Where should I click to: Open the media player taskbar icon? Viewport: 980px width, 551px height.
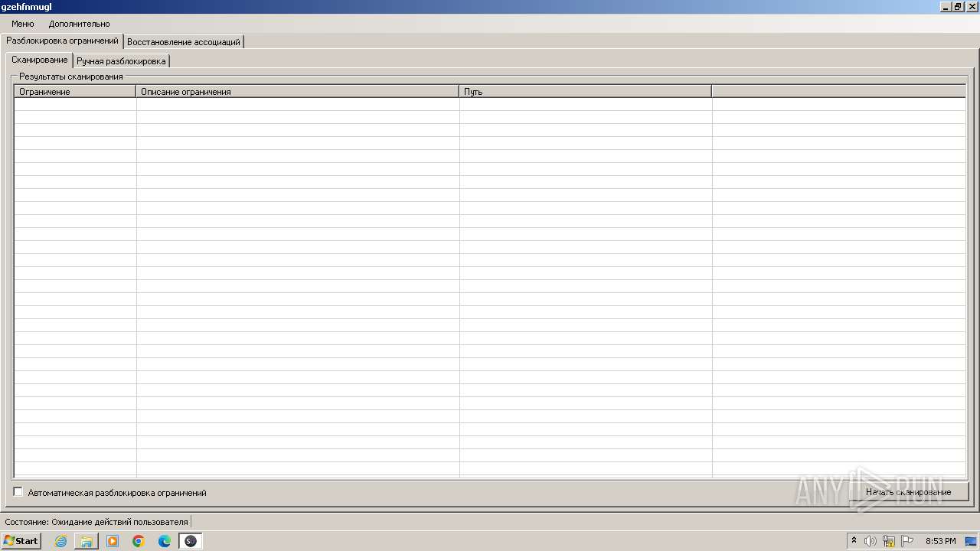pos(113,541)
